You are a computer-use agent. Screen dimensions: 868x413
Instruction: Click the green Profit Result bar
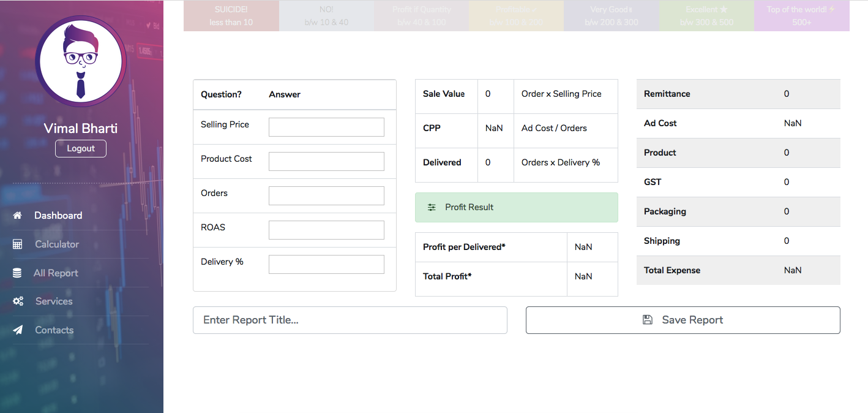tap(516, 207)
